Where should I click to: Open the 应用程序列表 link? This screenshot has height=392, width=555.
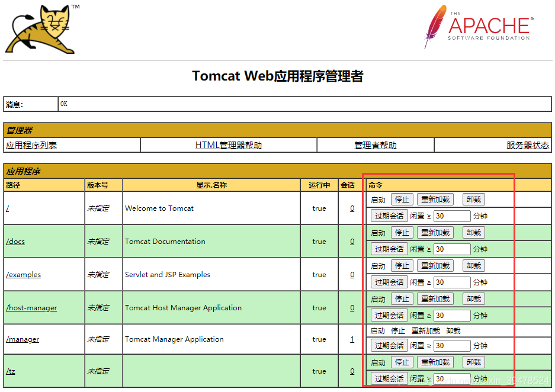click(x=31, y=146)
